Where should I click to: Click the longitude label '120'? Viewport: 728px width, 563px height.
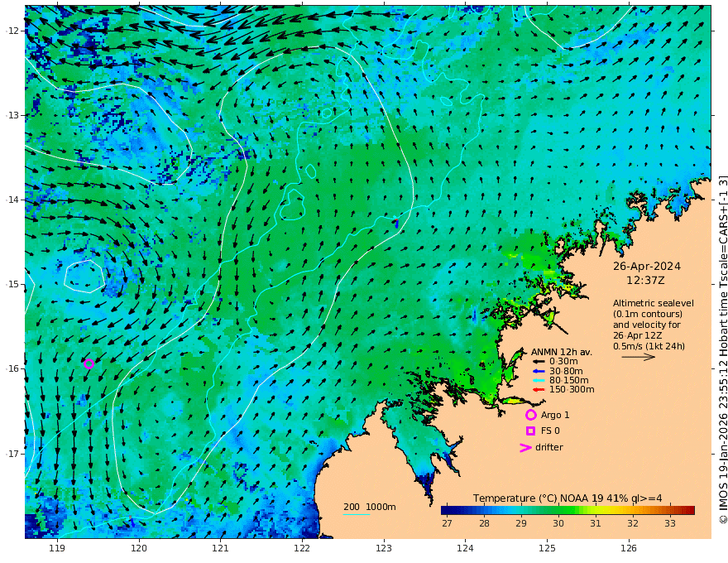click(x=139, y=548)
